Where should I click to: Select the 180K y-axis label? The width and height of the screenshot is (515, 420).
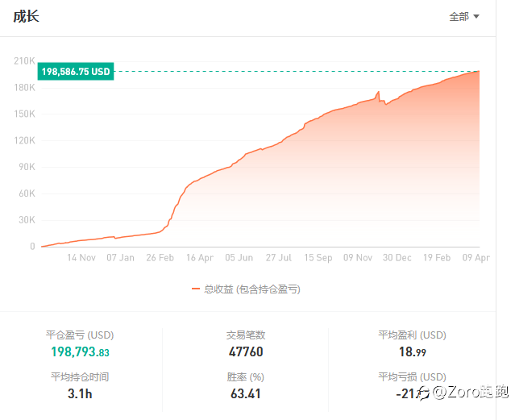tap(24, 87)
